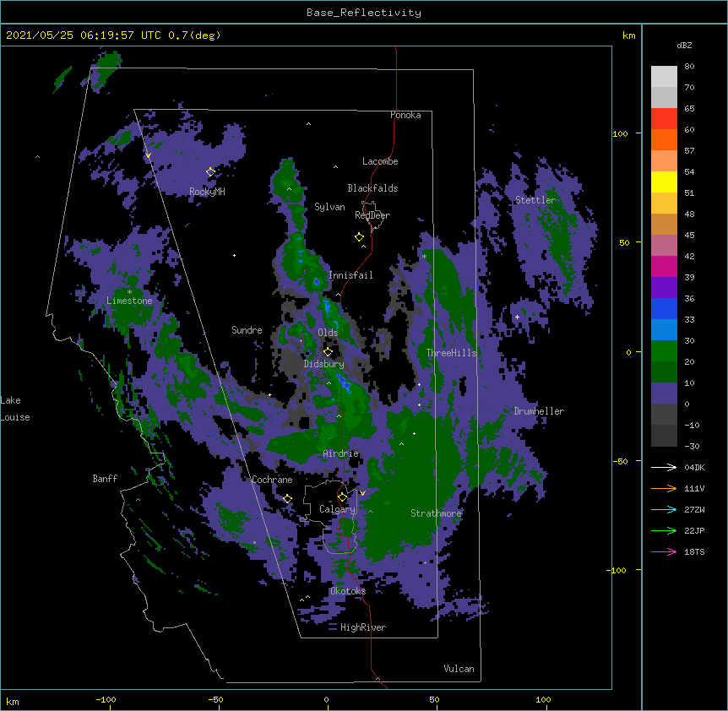The width and height of the screenshot is (728, 711).
Task: Select the bright green 20-30 dBZ swatch
Action: (664, 351)
